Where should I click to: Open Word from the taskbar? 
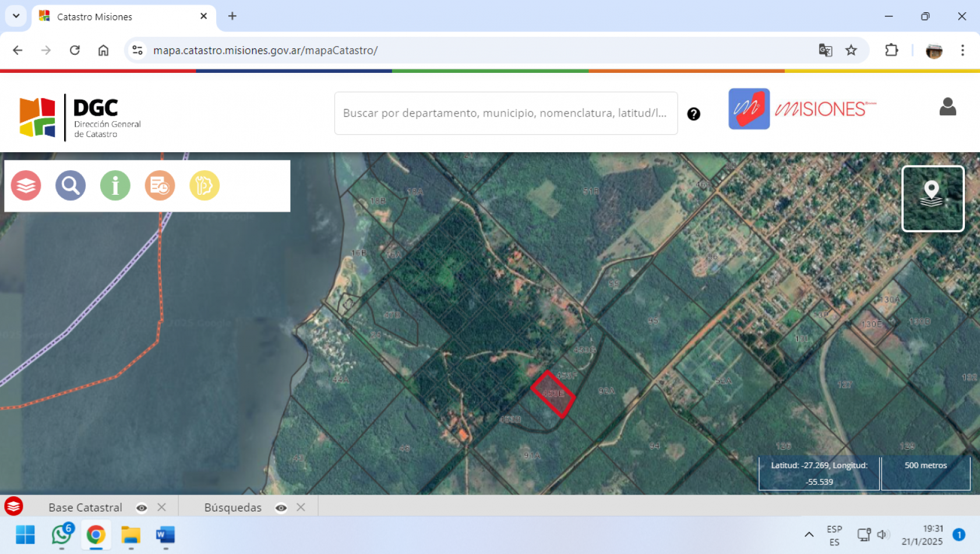(165, 534)
